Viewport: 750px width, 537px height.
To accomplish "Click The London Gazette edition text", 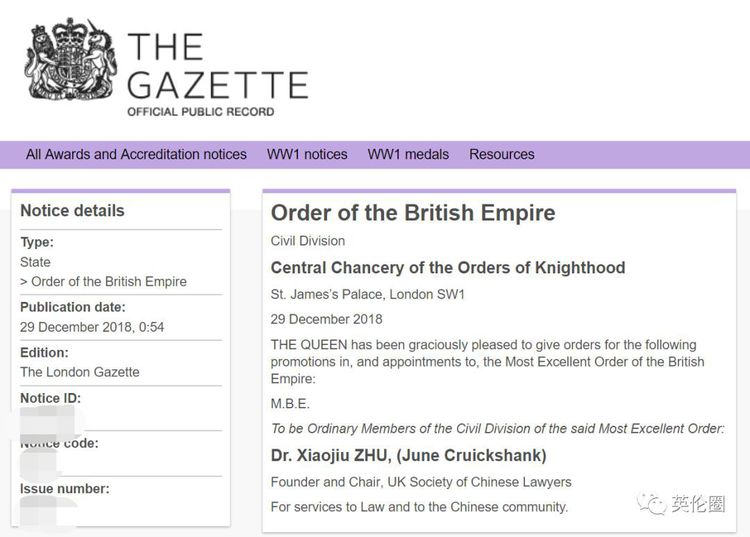I will click(80, 372).
